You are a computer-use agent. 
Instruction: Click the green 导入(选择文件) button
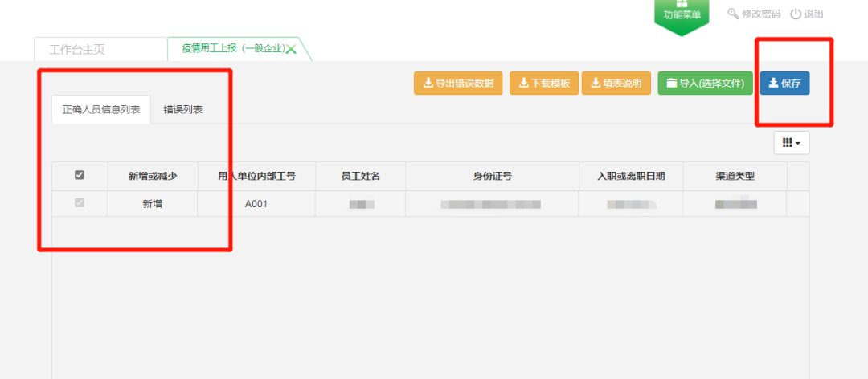click(x=706, y=84)
